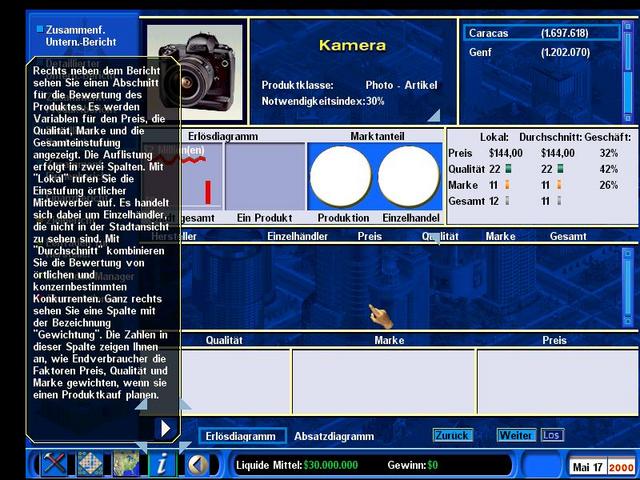Click the Erlösdiagramm heading above the charts
The image size is (640, 480).
(223, 136)
